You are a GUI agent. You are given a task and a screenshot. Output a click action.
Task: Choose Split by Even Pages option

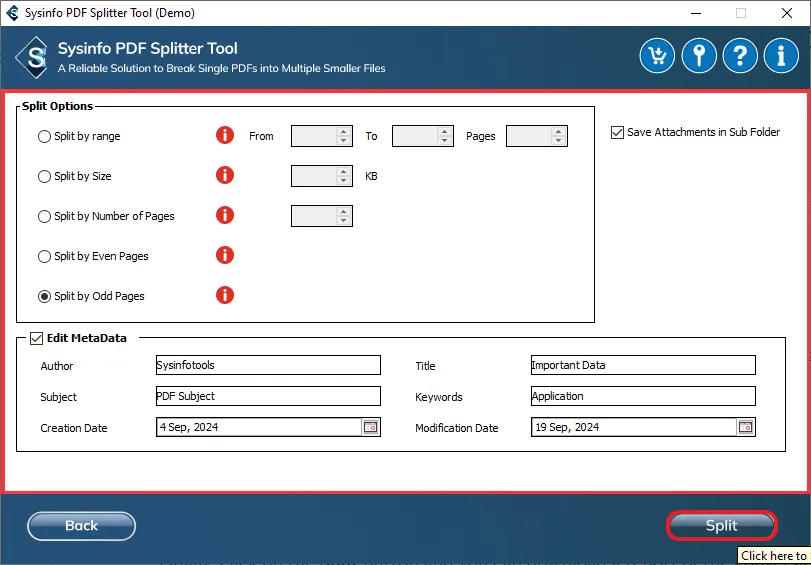tap(44, 256)
